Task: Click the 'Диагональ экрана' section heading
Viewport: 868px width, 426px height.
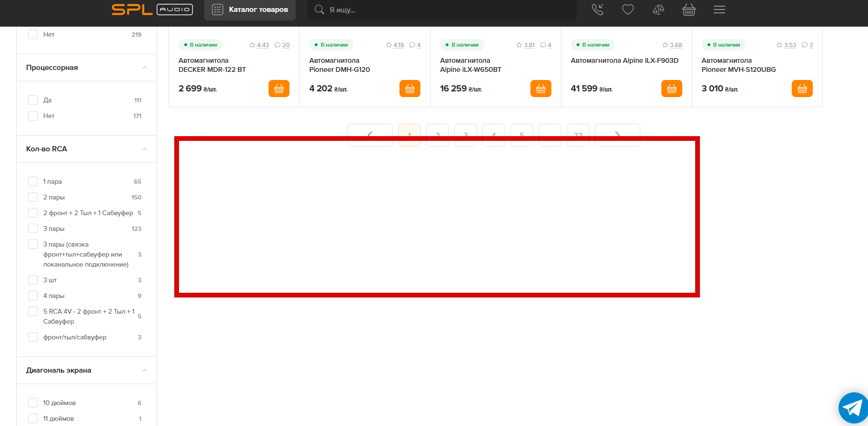Action: click(x=59, y=370)
